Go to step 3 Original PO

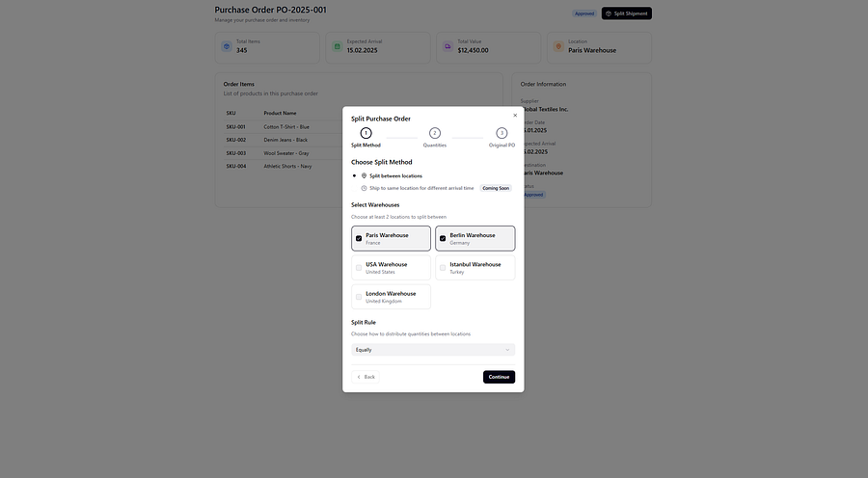[x=502, y=133]
